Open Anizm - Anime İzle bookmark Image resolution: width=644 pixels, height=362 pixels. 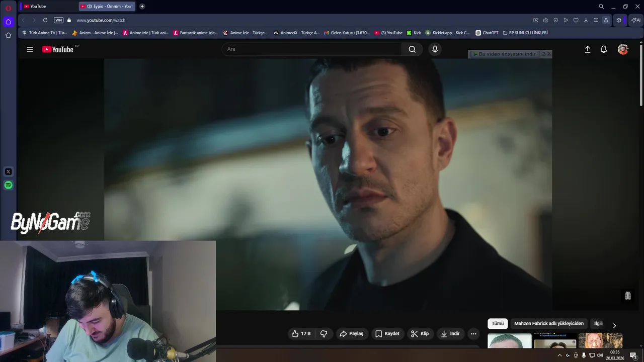click(x=95, y=33)
